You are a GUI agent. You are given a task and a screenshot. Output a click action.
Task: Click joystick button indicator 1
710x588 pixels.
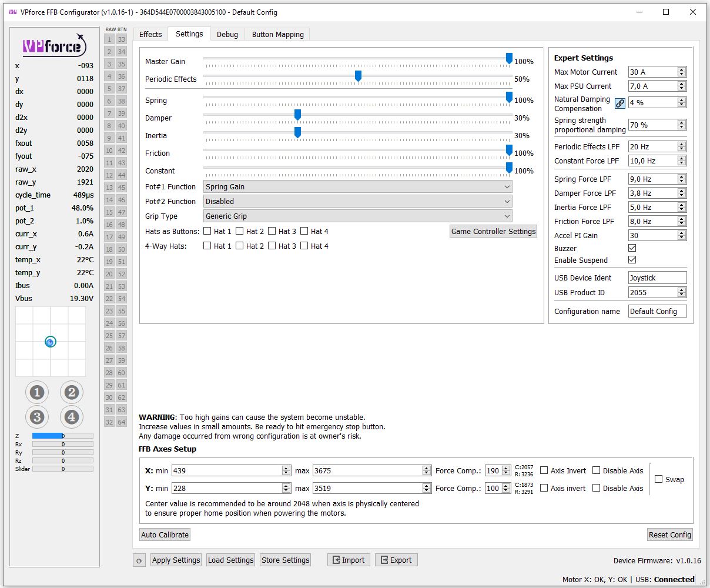click(37, 392)
